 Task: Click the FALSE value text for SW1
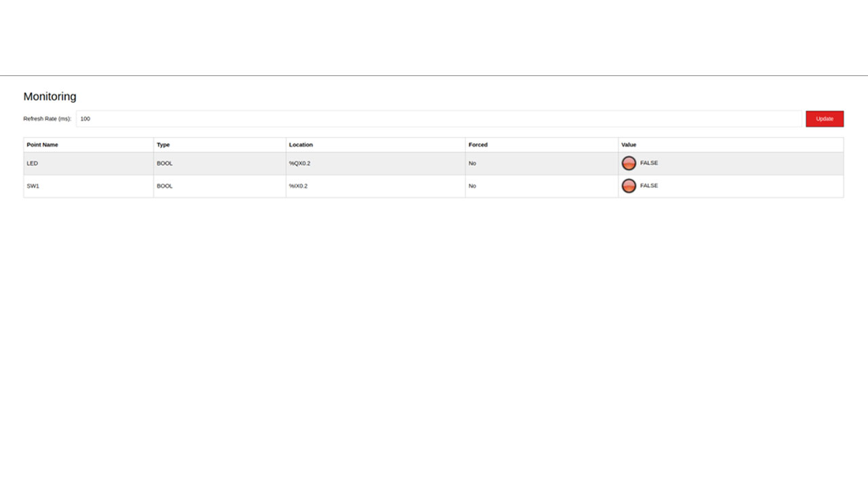[x=649, y=186]
